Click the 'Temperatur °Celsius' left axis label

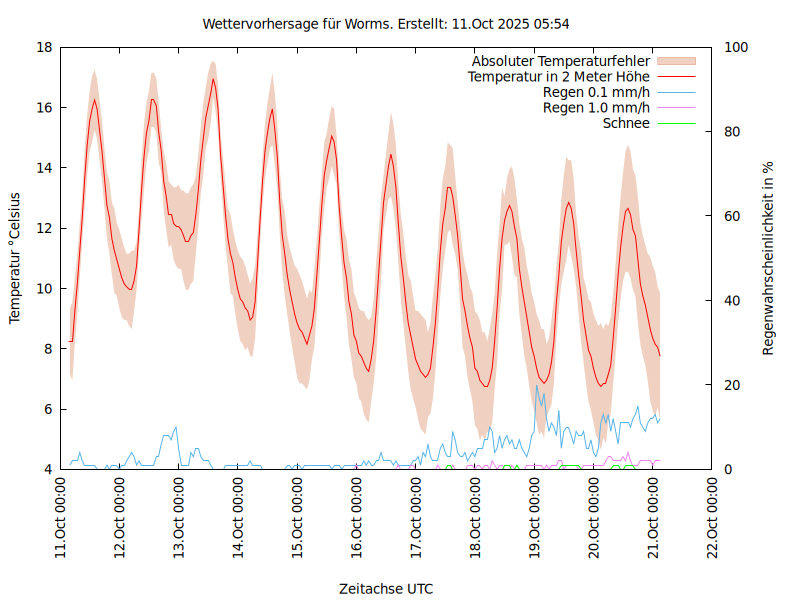pos(15,258)
